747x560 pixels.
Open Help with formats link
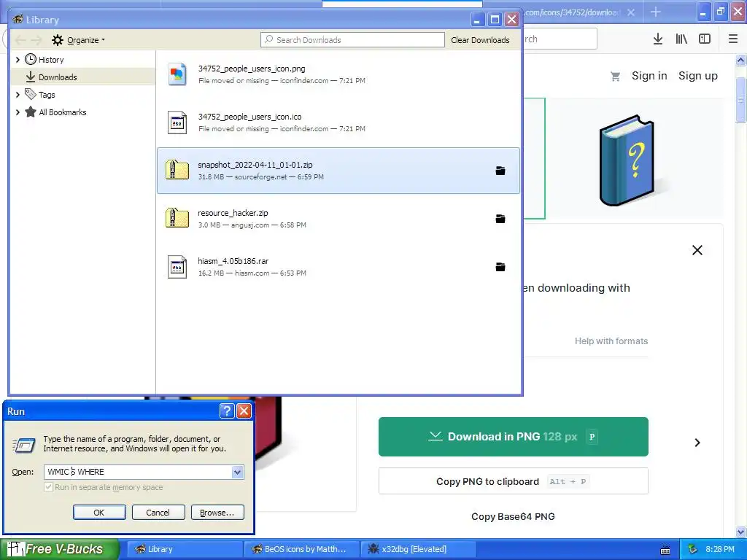pos(611,341)
